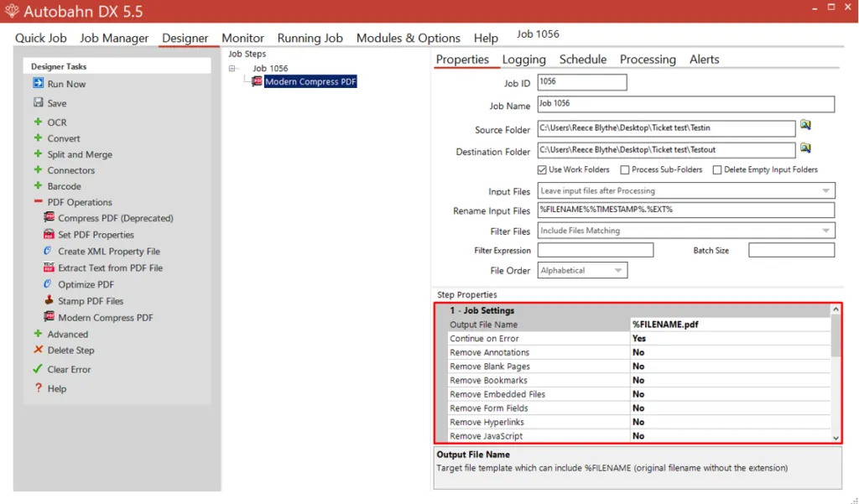Click Compress PDF (Deprecated) icon
Image resolution: width=859 pixels, height=504 pixels.
pyautogui.click(x=49, y=217)
